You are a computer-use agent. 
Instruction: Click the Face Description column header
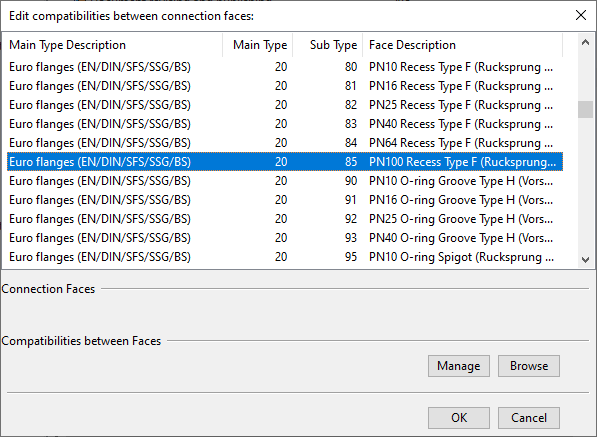(463, 45)
